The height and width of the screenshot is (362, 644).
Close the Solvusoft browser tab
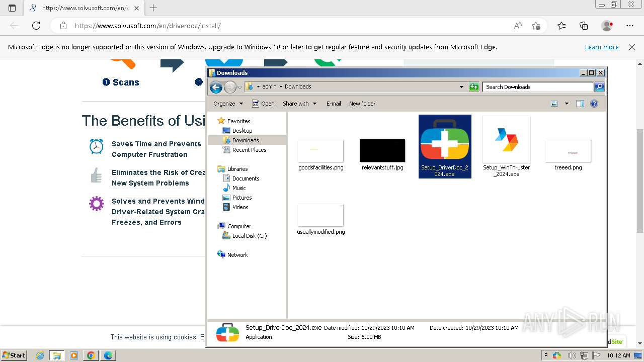136,8
